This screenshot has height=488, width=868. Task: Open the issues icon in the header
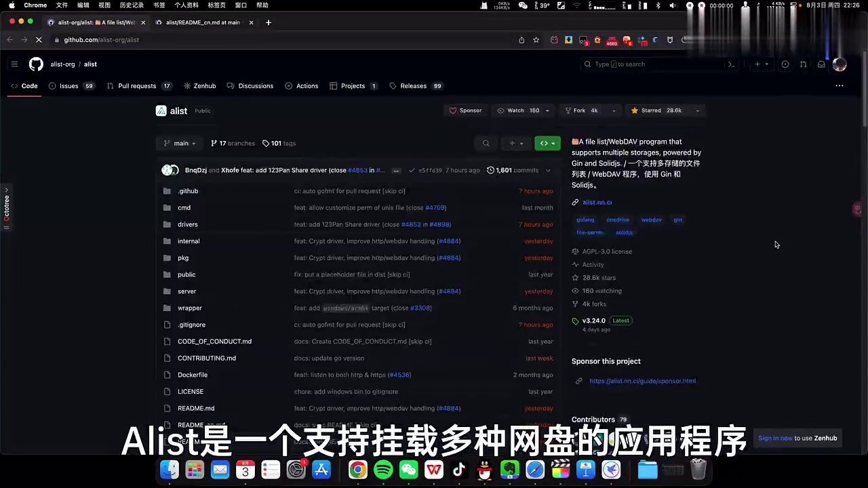pos(785,64)
